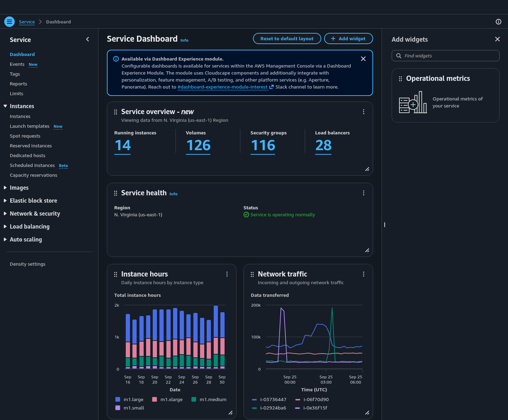This screenshot has width=508, height=420.
Task: Click the external link icon in the alert
Action: tap(271, 87)
